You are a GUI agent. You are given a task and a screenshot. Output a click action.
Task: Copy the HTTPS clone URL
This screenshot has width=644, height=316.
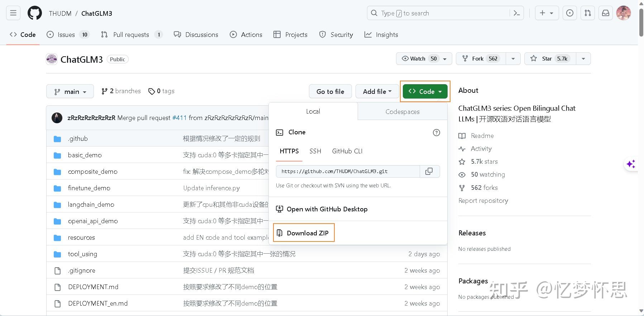point(429,171)
